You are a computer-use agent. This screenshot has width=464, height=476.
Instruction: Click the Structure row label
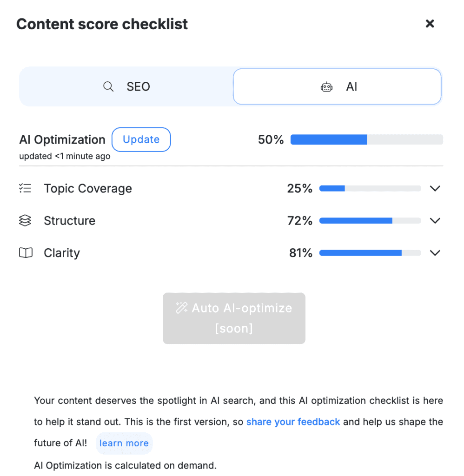tap(69, 221)
